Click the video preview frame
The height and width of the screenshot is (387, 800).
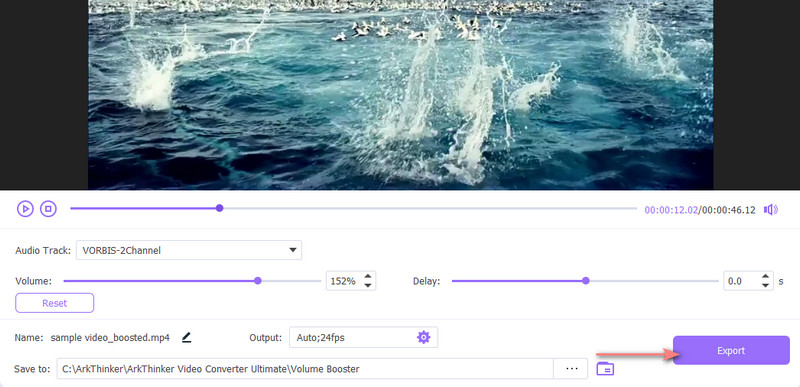[401, 95]
